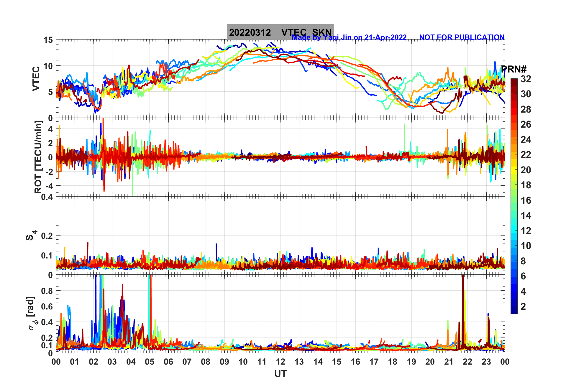This screenshot has height=392, width=561.
Task: Select colorbar tick label 30
Action: coord(526,94)
